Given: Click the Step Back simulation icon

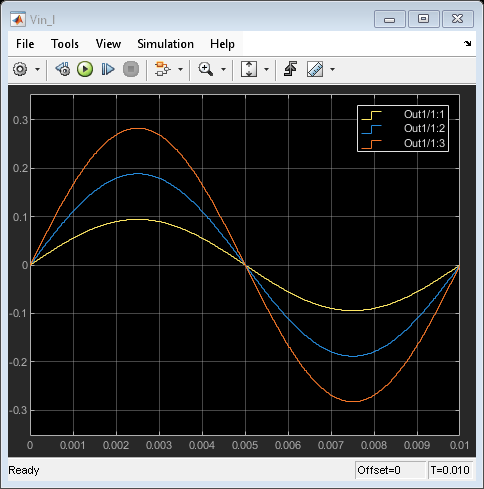Looking at the screenshot, I should [63, 69].
